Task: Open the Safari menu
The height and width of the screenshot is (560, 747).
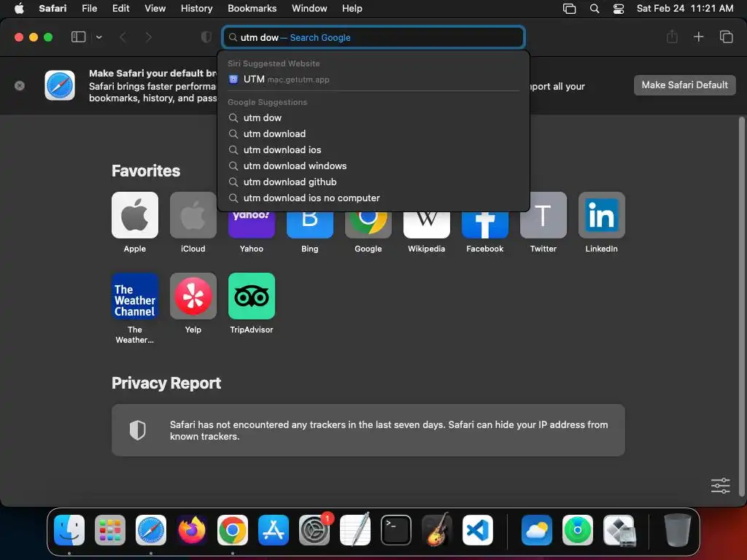Action: [x=53, y=8]
